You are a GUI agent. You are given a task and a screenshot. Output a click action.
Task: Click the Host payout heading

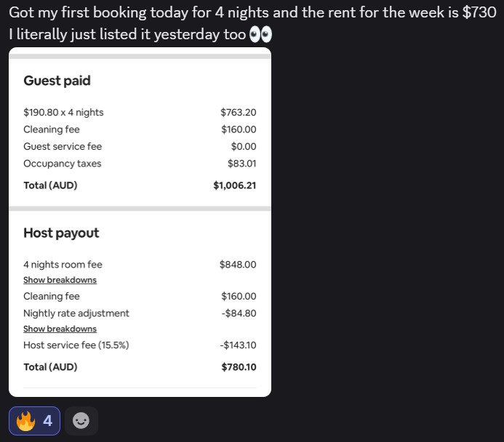(61, 233)
